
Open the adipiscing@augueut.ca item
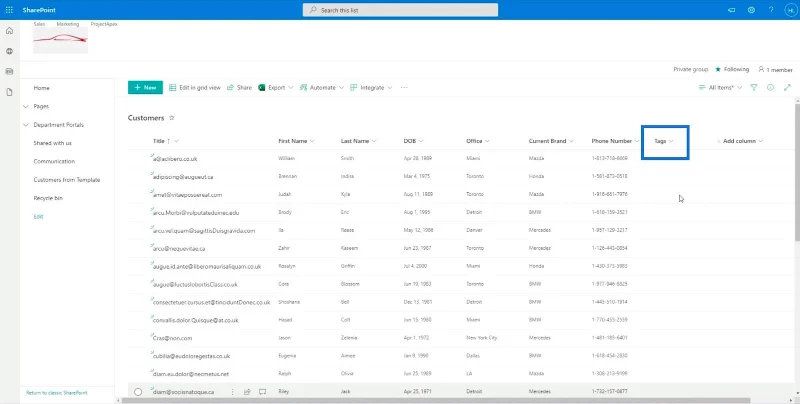pos(183,176)
